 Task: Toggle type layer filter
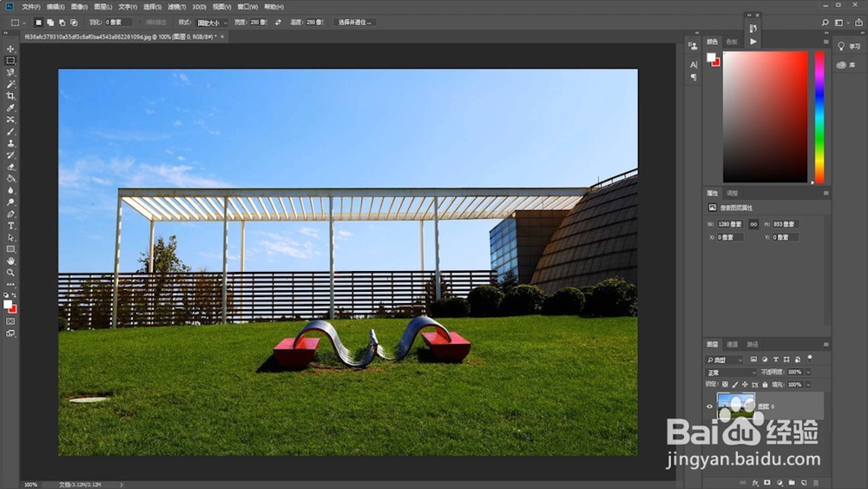coord(775,360)
